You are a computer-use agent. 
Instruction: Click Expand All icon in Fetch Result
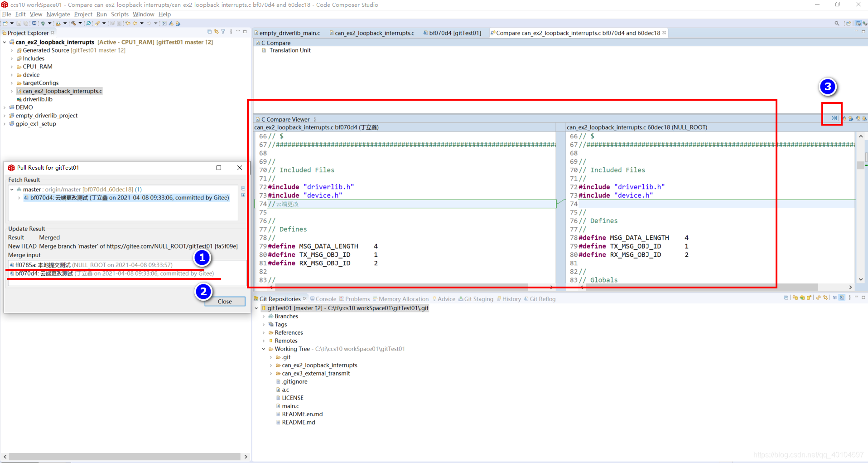(x=243, y=195)
